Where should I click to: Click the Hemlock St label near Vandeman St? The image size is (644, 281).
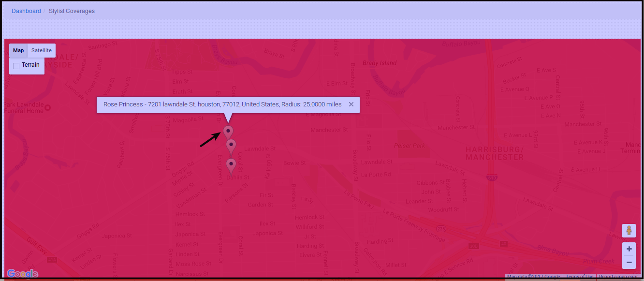click(190, 214)
